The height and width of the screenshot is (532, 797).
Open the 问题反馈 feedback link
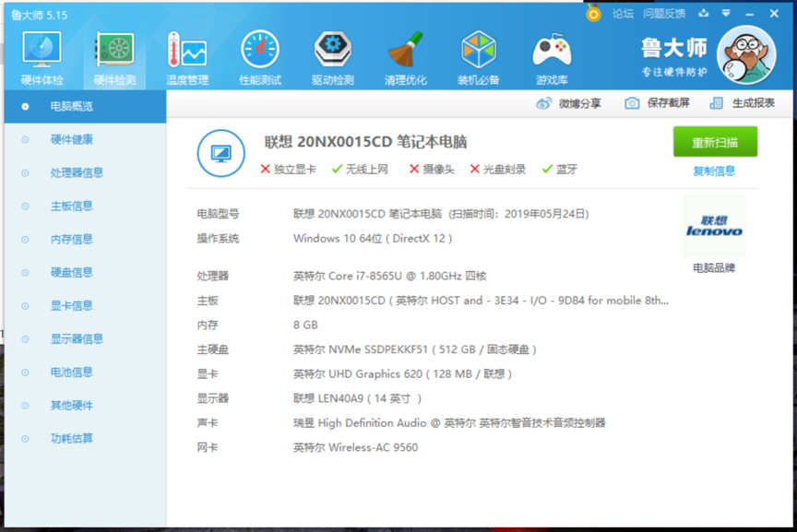tap(664, 14)
